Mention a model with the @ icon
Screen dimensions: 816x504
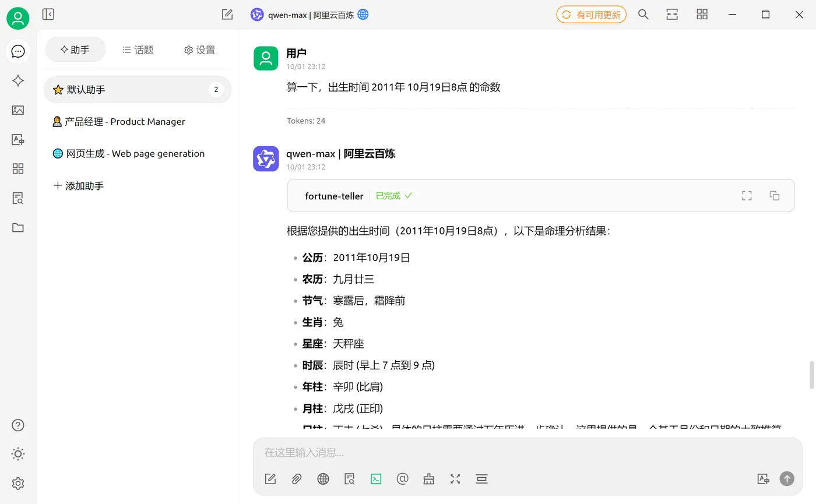[402, 478]
